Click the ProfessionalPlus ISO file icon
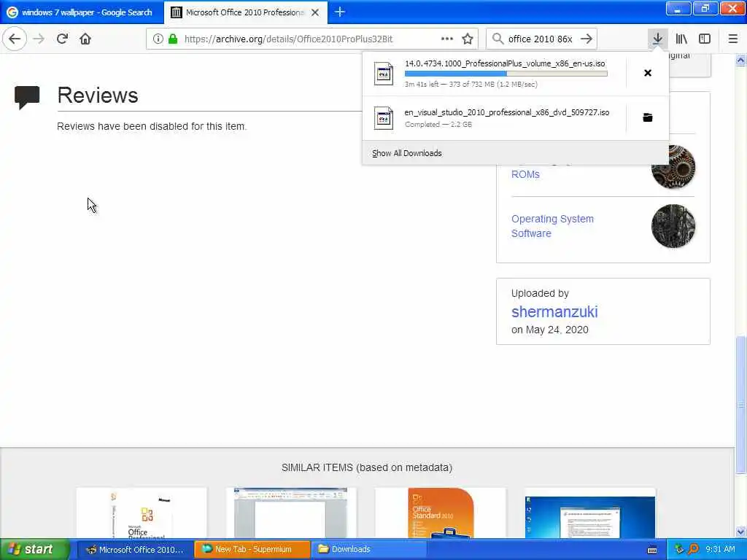This screenshot has width=747, height=560. [384, 74]
